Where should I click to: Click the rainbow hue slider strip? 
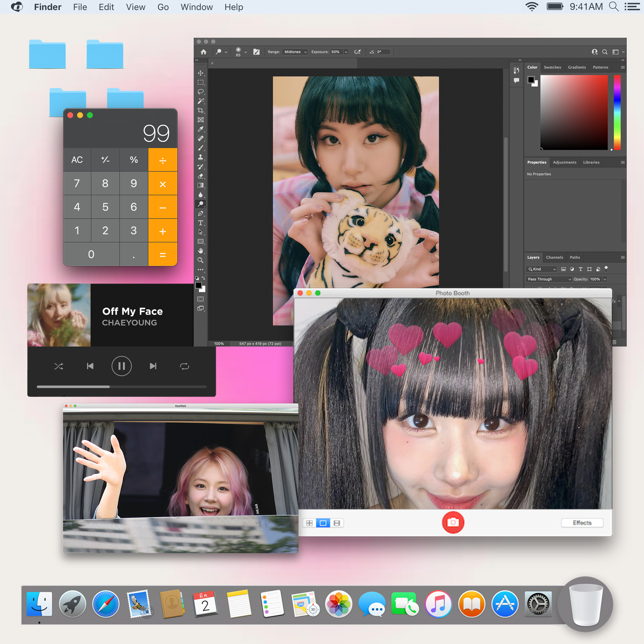pos(617,112)
